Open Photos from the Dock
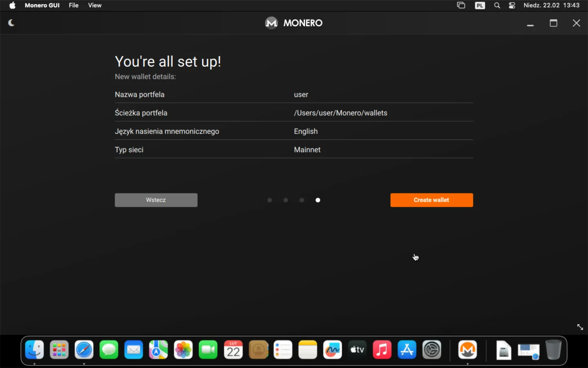 (183, 350)
